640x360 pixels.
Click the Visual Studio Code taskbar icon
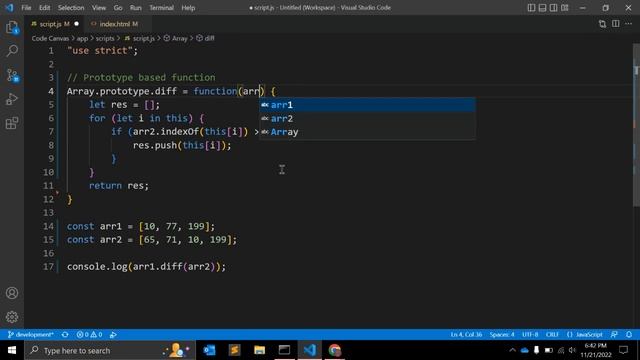pyautogui.click(x=310, y=350)
